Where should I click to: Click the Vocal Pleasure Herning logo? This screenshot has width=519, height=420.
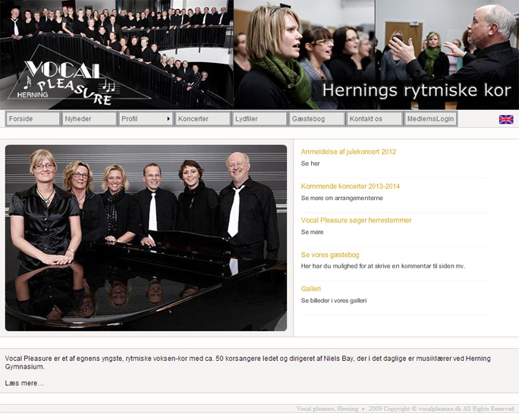coord(78,77)
